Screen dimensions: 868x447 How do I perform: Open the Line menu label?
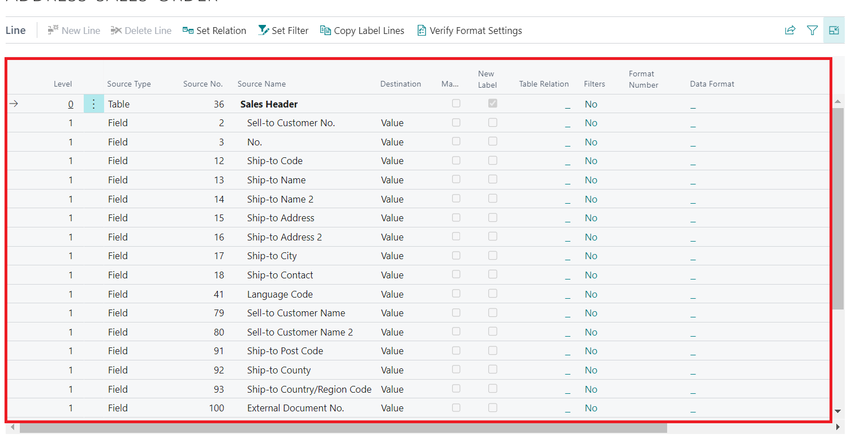coord(15,31)
